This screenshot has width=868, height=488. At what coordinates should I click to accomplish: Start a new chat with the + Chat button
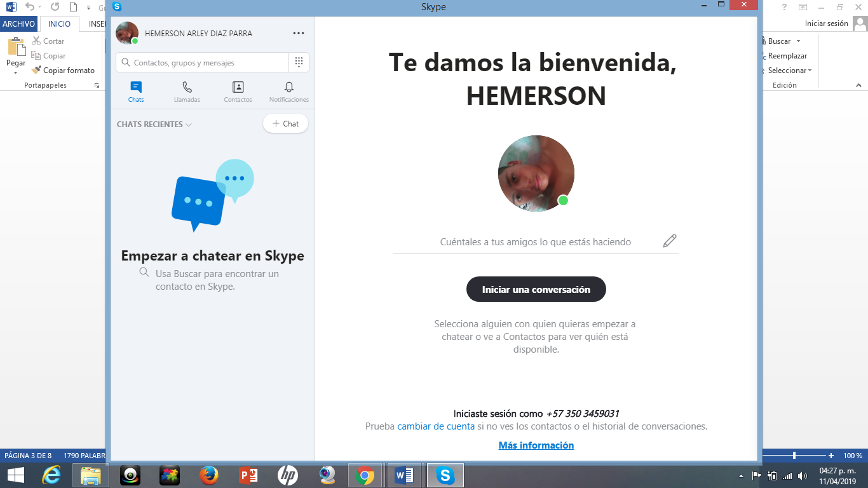285,124
